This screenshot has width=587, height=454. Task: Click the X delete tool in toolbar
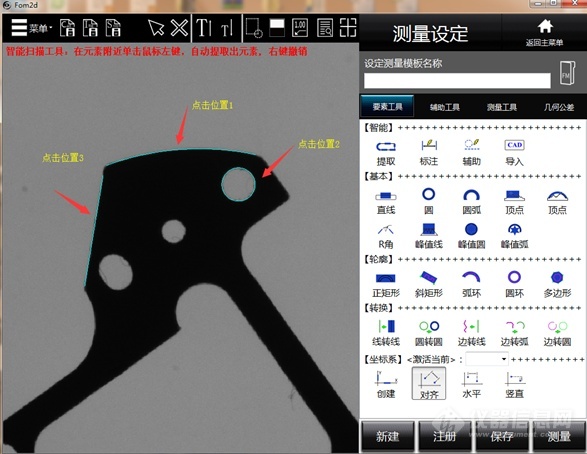click(179, 28)
